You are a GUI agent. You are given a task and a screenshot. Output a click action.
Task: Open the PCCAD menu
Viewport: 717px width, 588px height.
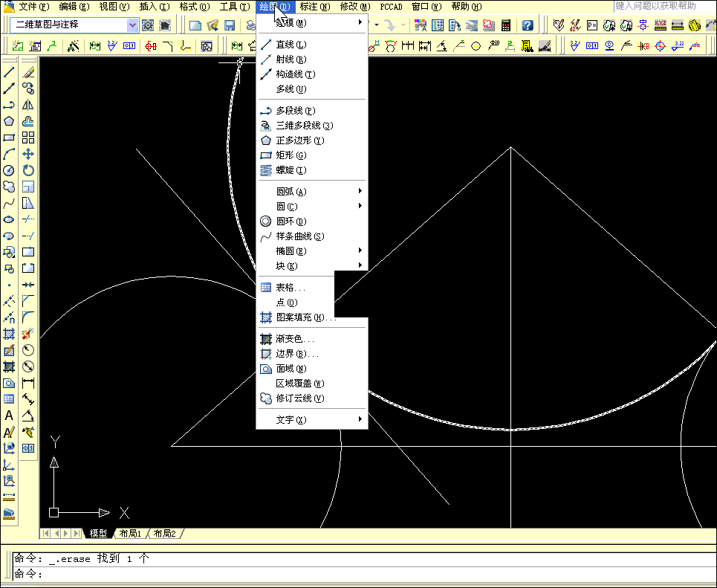point(391,7)
